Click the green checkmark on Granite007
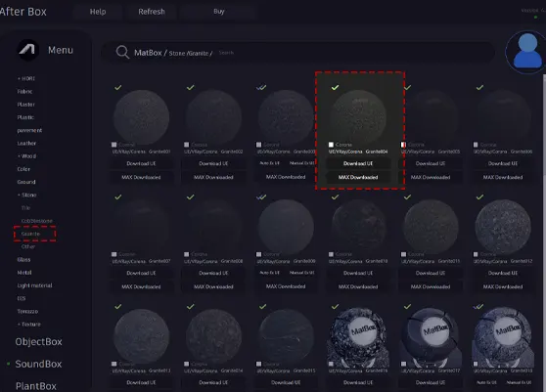 pos(118,196)
